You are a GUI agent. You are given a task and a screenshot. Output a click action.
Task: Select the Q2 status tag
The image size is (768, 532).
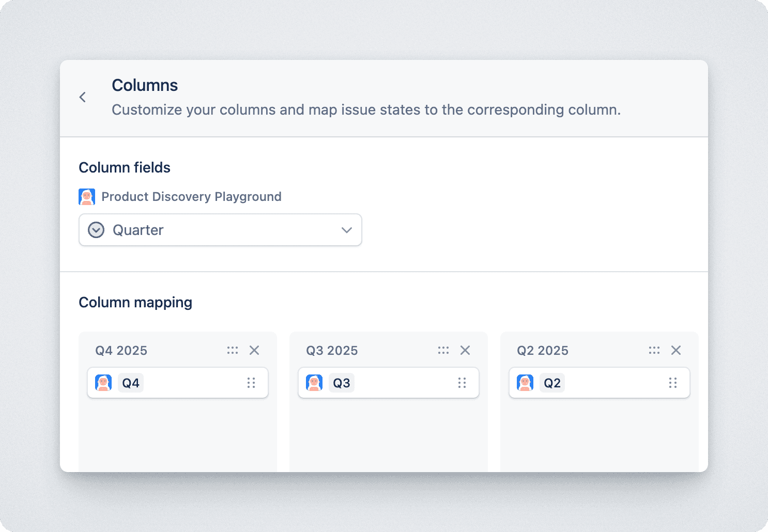[x=552, y=383]
